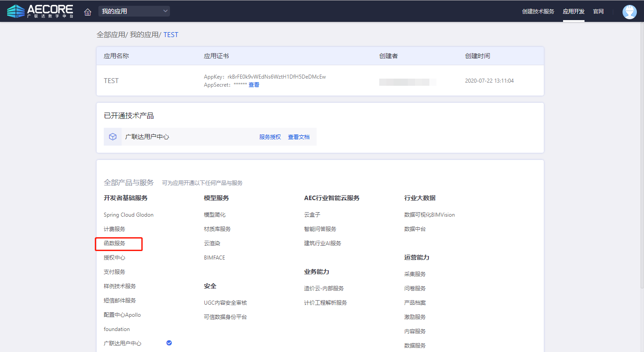
Task: Go to home via house icon
Action: click(x=88, y=12)
